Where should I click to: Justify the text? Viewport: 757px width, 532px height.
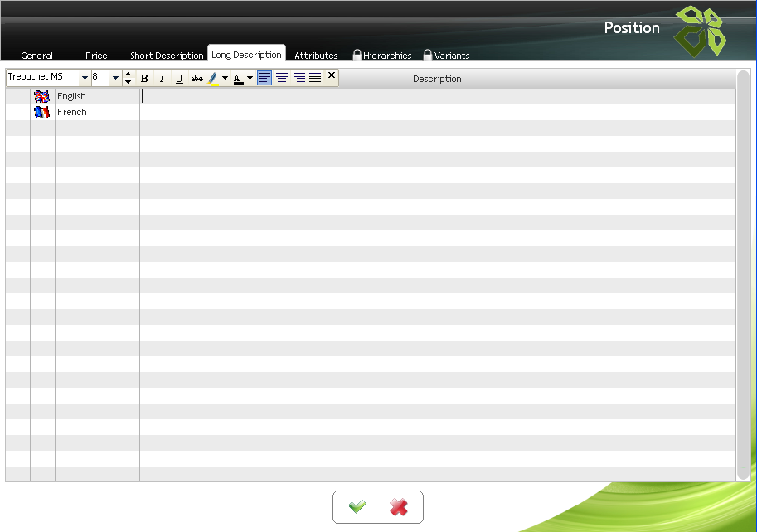[315, 78]
